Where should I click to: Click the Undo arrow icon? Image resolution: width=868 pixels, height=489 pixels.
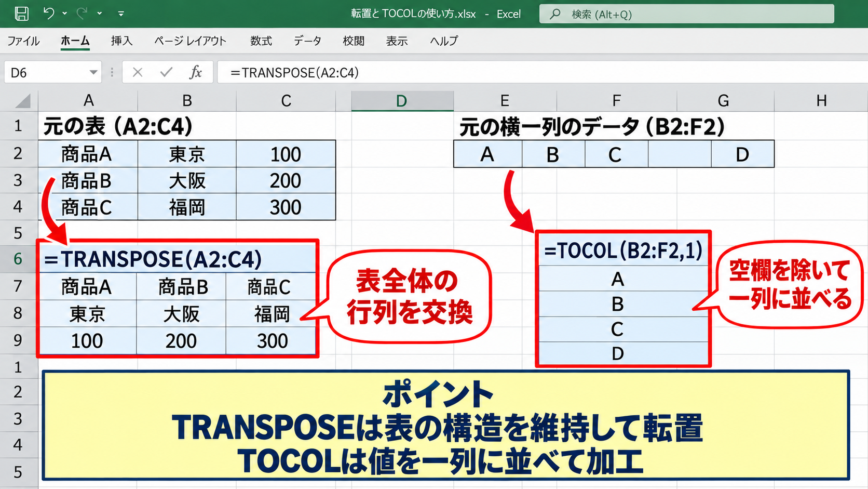pos(49,13)
